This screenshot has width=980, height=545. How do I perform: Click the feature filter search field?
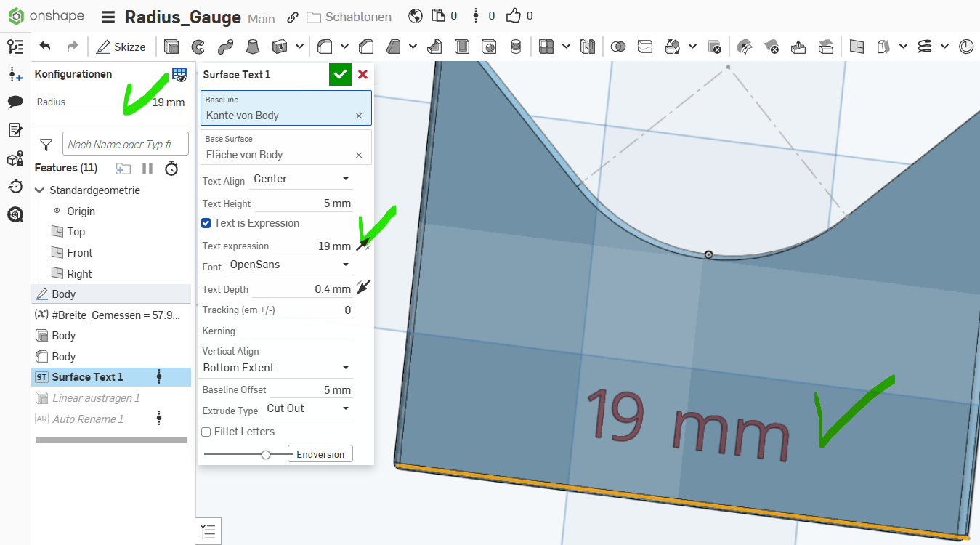pos(125,144)
